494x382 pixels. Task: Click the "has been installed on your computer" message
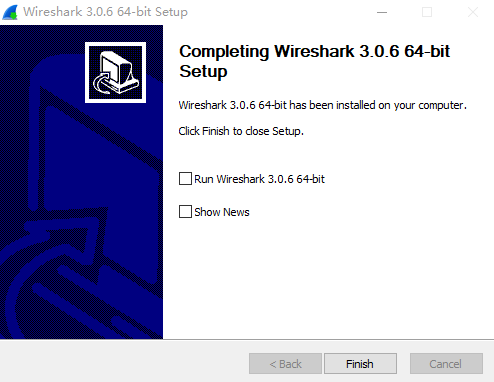[x=378, y=105]
